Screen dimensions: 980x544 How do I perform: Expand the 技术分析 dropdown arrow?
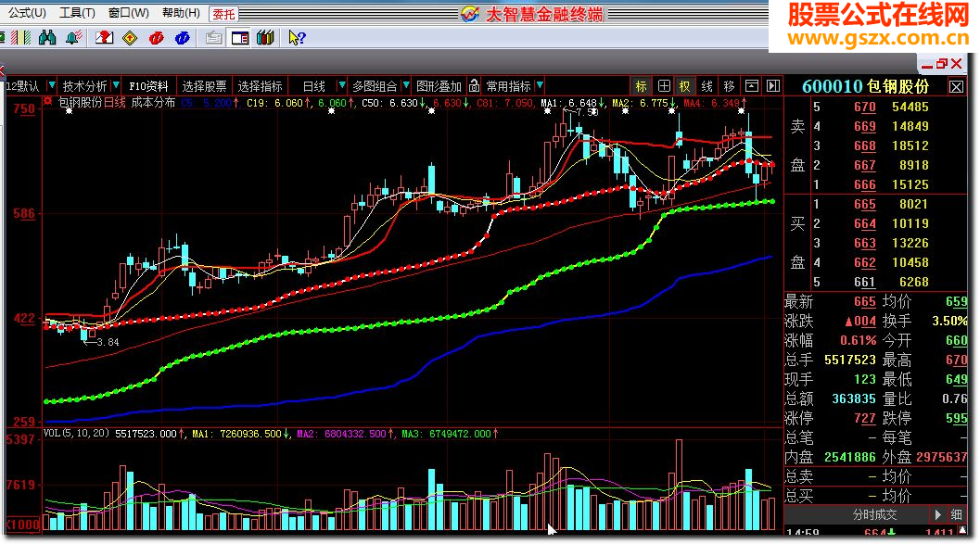pyautogui.click(x=116, y=85)
